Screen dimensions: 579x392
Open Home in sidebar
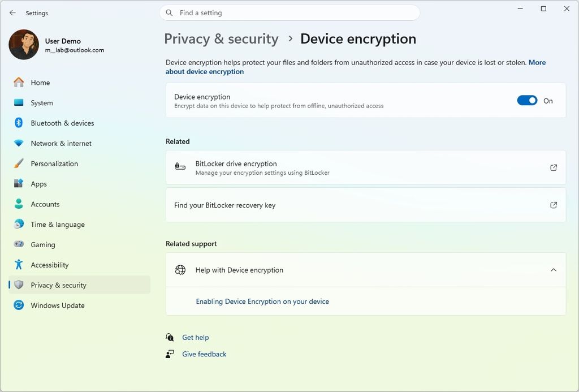79,83
